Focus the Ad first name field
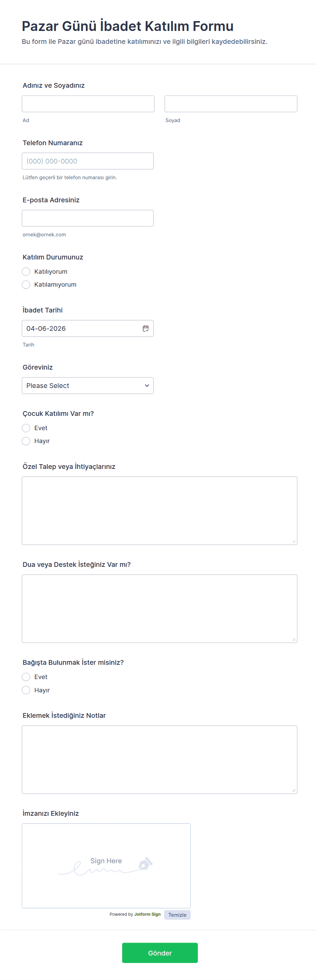 [x=88, y=104]
